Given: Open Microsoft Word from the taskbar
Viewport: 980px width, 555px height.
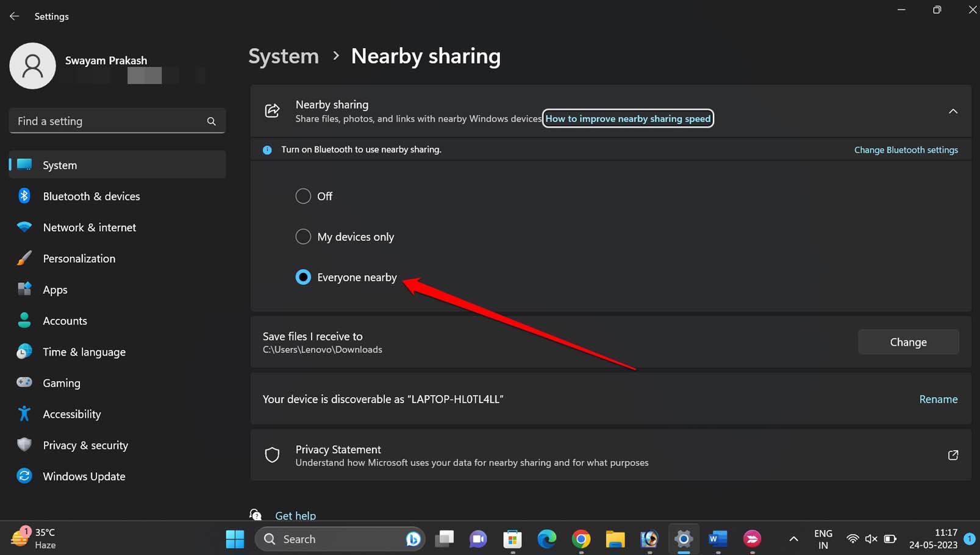Looking at the screenshot, I should click(718, 539).
